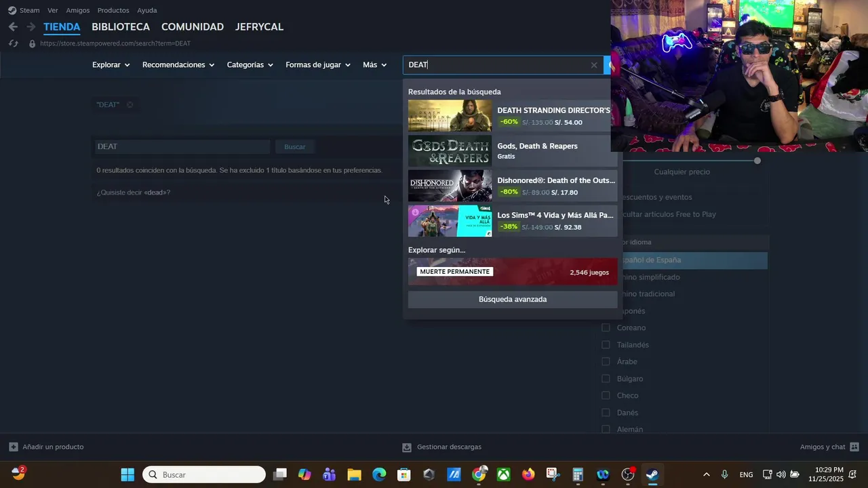Switch to Google Chrome in the taskbar
Image resolution: width=868 pixels, height=488 pixels.
pos(479,474)
